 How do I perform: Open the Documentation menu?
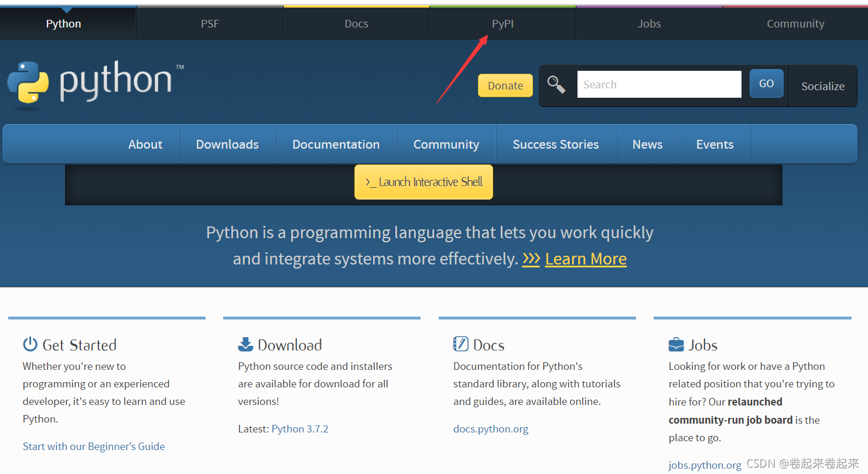[x=336, y=145]
